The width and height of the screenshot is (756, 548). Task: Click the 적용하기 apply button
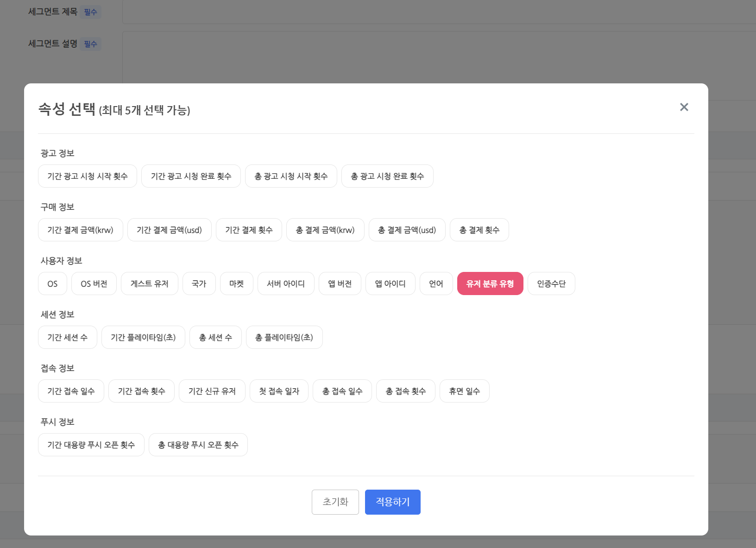coord(393,502)
